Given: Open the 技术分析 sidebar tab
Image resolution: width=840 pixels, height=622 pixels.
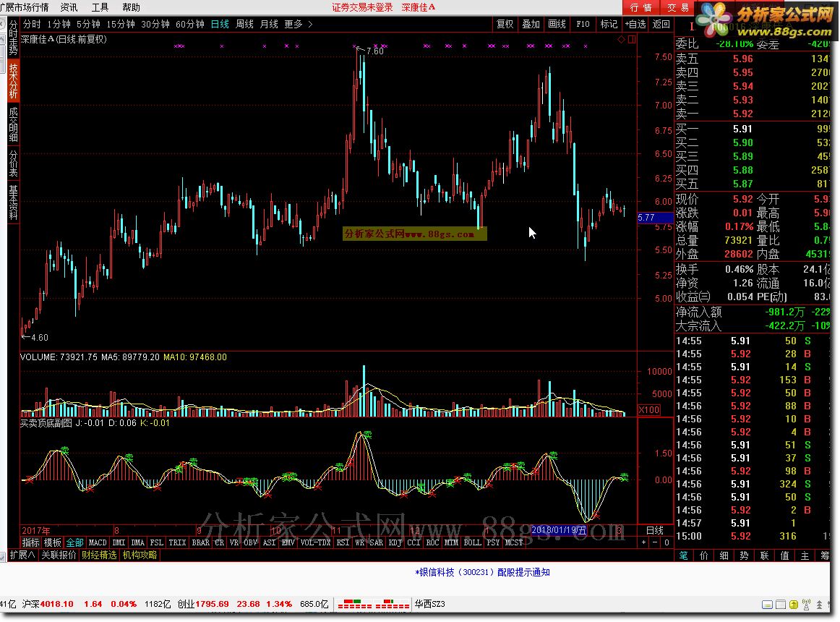Looking at the screenshot, I should 14,81.
